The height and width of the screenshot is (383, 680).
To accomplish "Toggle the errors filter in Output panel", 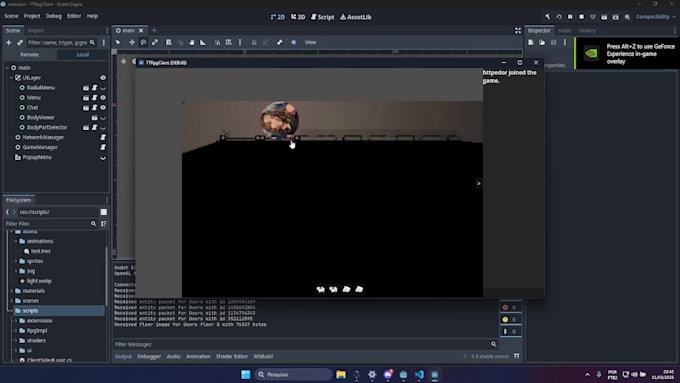I will 510,307.
